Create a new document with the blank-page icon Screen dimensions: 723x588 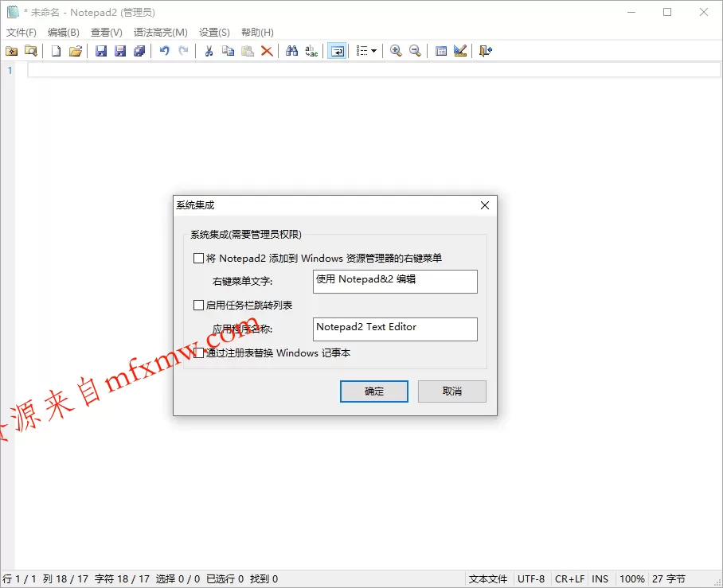click(56, 51)
